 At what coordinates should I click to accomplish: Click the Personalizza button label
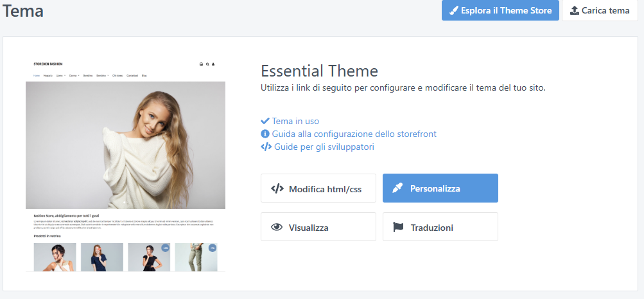pos(435,188)
